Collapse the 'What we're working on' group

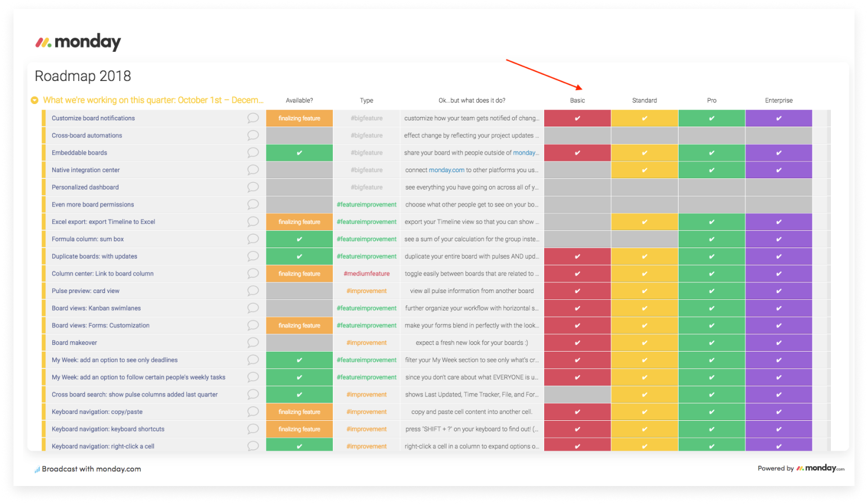[x=34, y=100]
